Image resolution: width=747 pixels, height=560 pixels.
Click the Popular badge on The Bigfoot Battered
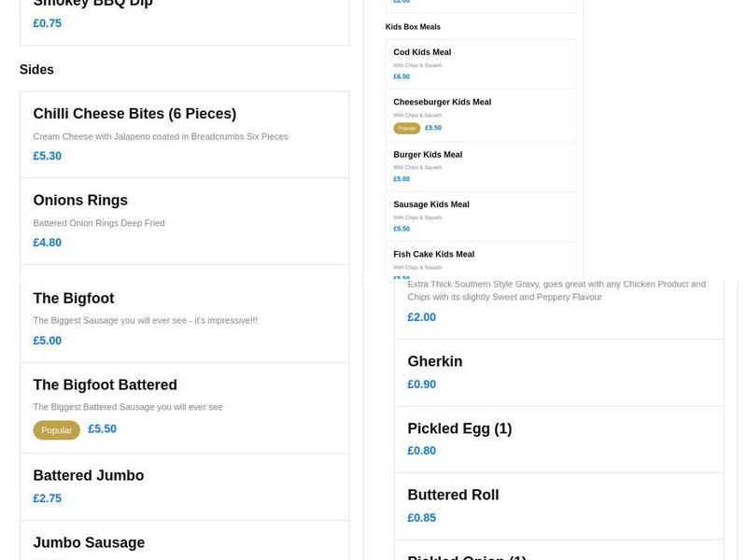coord(56,430)
